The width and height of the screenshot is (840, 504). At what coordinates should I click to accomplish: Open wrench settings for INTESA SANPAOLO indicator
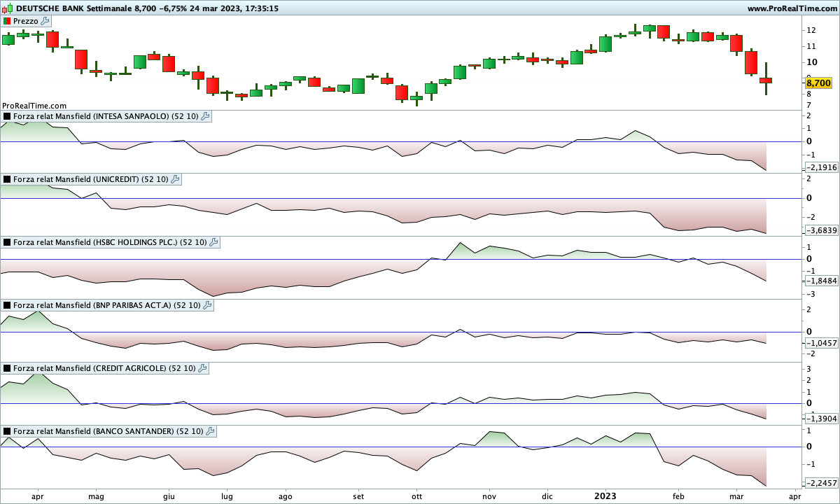point(206,116)
